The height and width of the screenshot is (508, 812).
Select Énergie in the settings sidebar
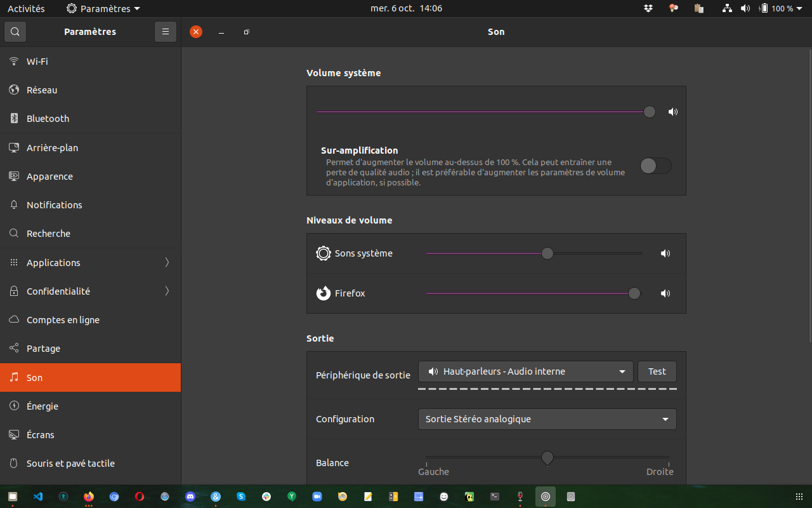[90, 406]
